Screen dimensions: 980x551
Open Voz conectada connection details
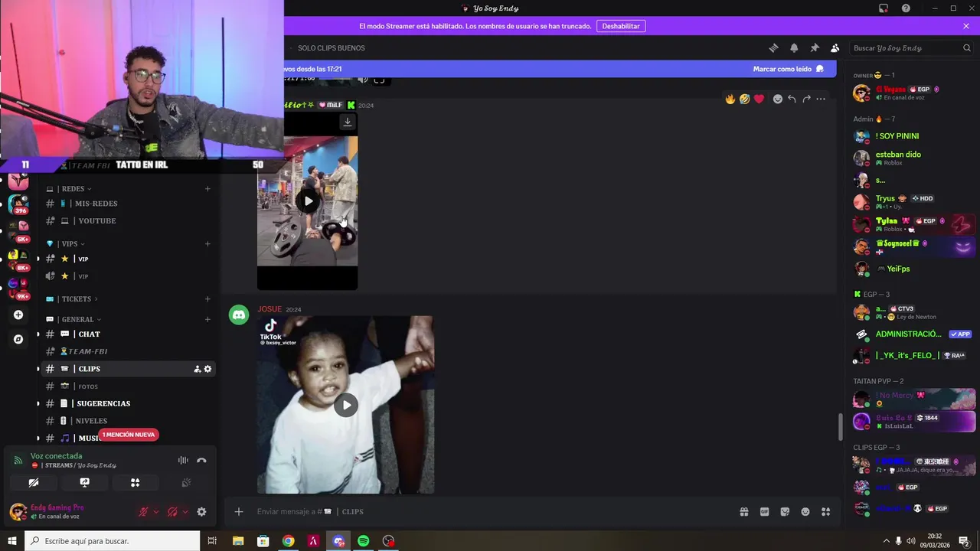pyautogui.click(x=57, y=456)
